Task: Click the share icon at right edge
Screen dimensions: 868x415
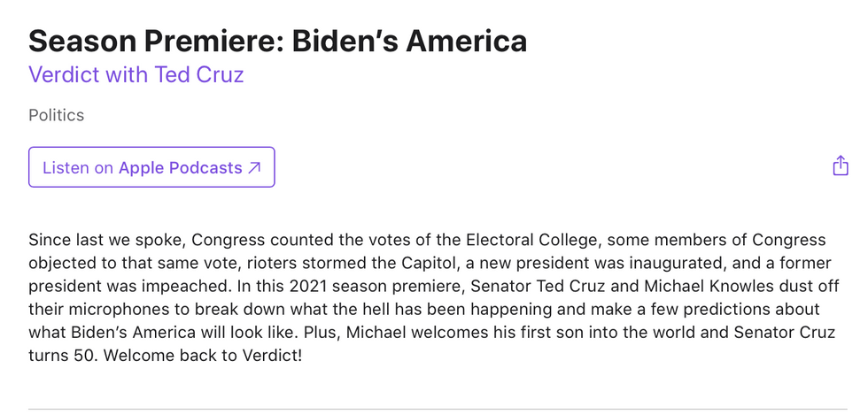Action: click(x=841, y=165)
